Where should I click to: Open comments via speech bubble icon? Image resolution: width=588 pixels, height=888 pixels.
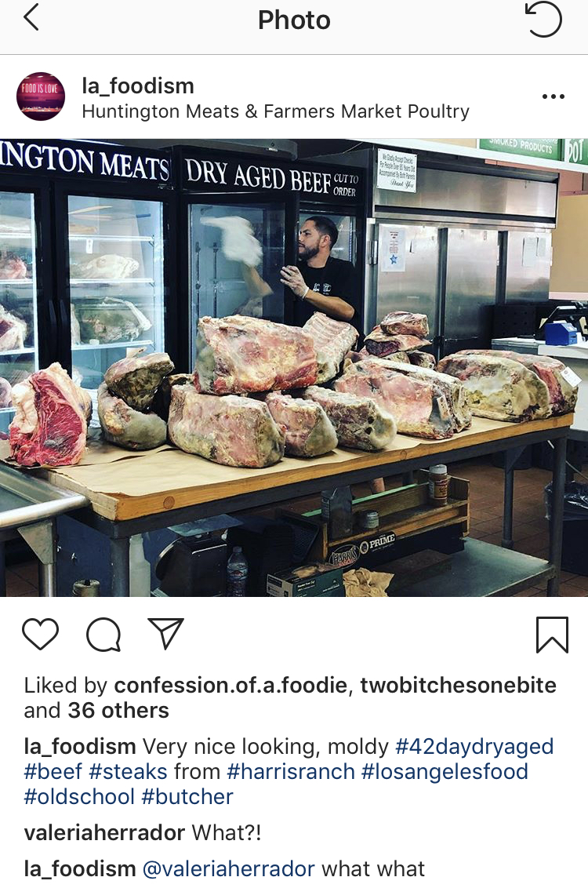(x=103, y=635)
